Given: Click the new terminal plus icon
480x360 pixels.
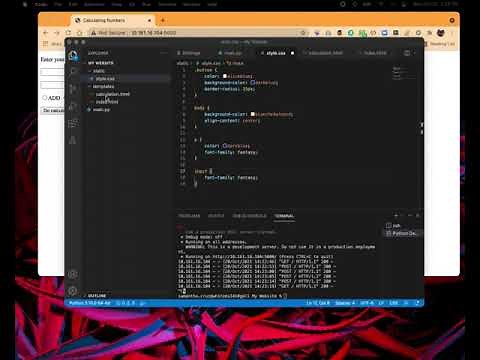Looking at the screenshot, I should [396, 216].
